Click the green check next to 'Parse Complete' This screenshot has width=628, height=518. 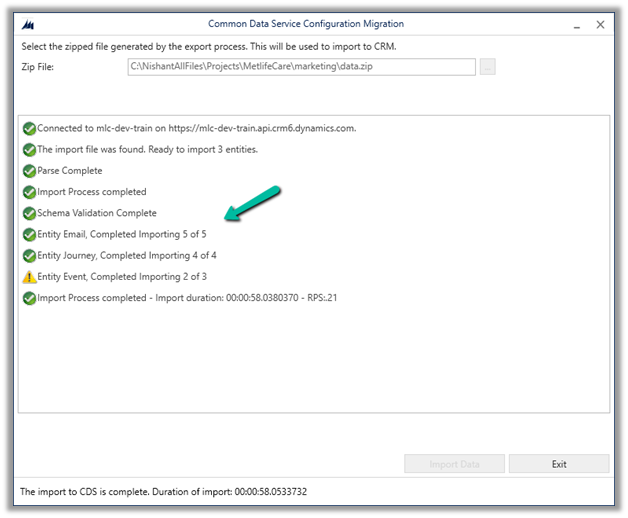pos(29,171)
